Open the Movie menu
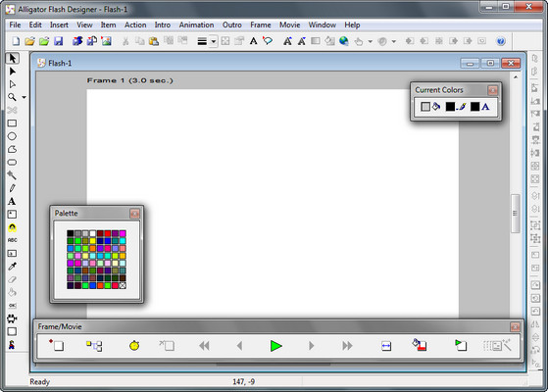The height and width of the screenshot is (392, 548). click(290, 24)
